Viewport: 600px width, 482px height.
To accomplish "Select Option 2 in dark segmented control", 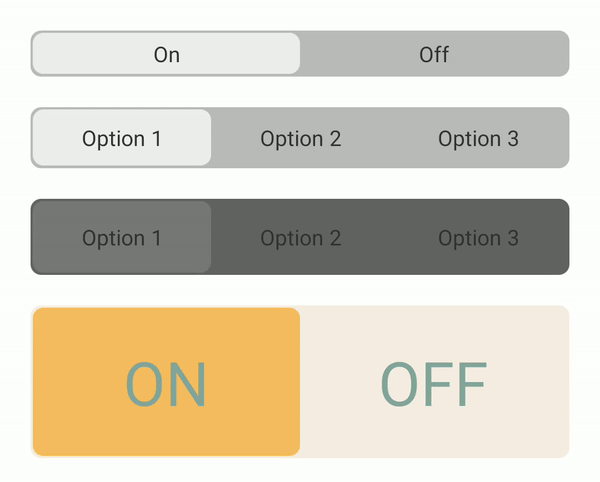I will point(300,237).
